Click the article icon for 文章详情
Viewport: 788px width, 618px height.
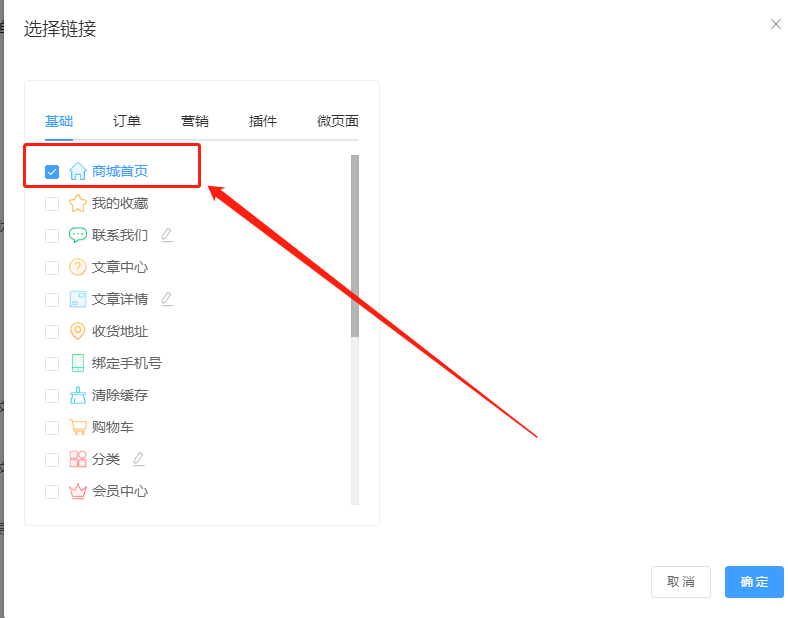point(77,299)
